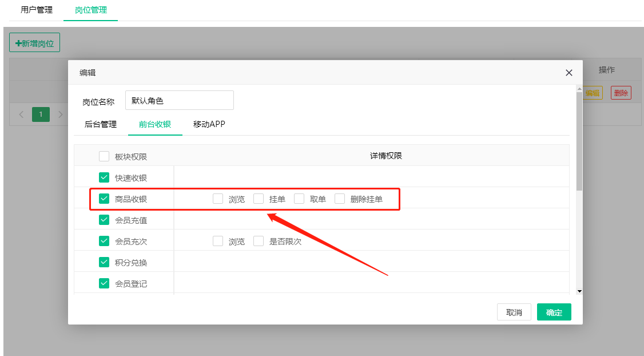
Task: Click the 新增岗位 button
Action: (35, 43)
